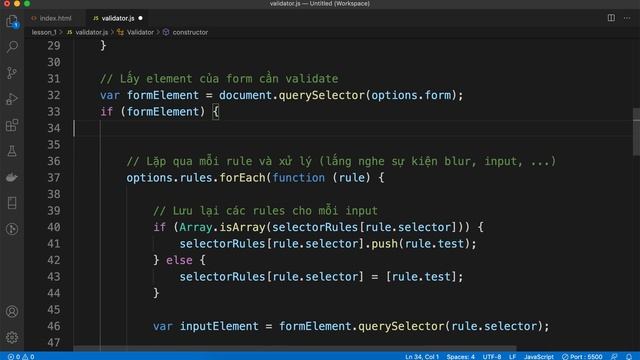Click the vertical scrollbar thumb
Image resolution: width=640 pixels, height=360 pixels.
[636, 132]
